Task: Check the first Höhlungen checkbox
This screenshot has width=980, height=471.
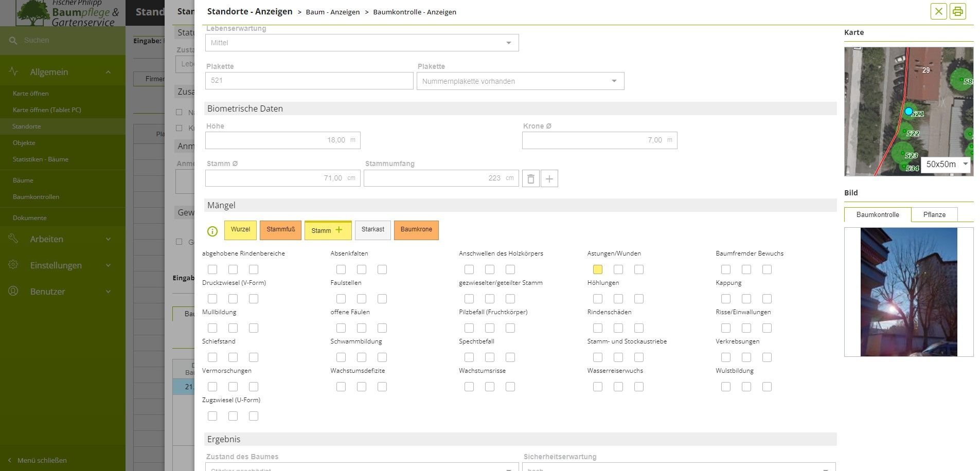Action: 597,299
